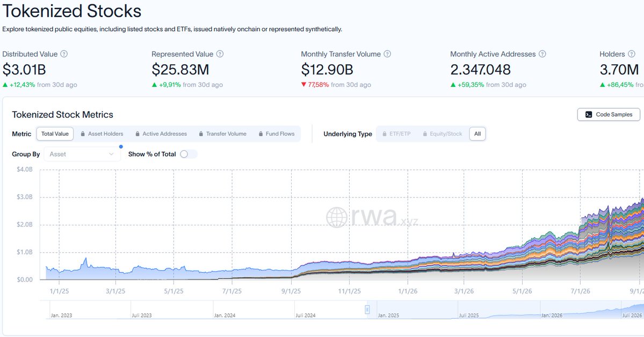Viewport: 644px width, 337px height.
Task: Click the 3.70M Holders figure
Action: pyautogui.click(x=619, y=69)
